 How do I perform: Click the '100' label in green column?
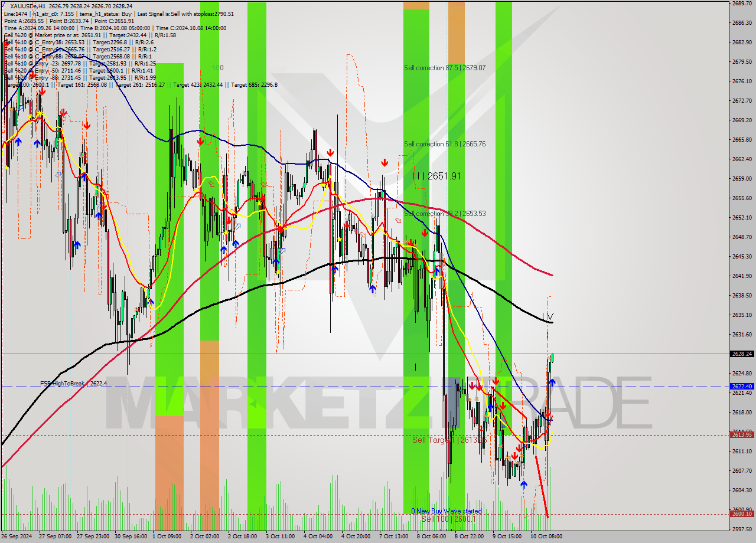[218, 68]
